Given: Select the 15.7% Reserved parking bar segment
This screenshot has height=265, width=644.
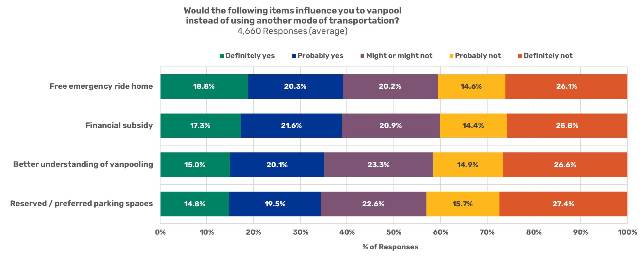Looking at the screenshot, I should click(x=463, y=204).
